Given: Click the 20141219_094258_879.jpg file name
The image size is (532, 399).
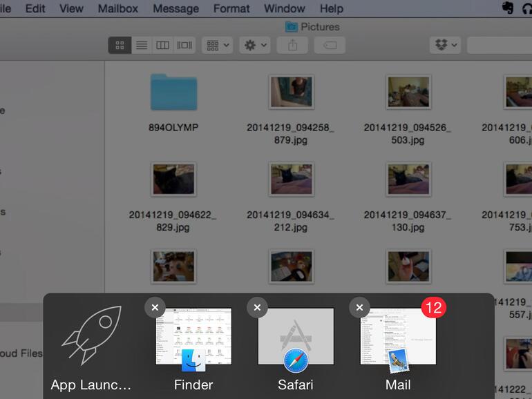Looking at the screenshot, I should [290, 133].
